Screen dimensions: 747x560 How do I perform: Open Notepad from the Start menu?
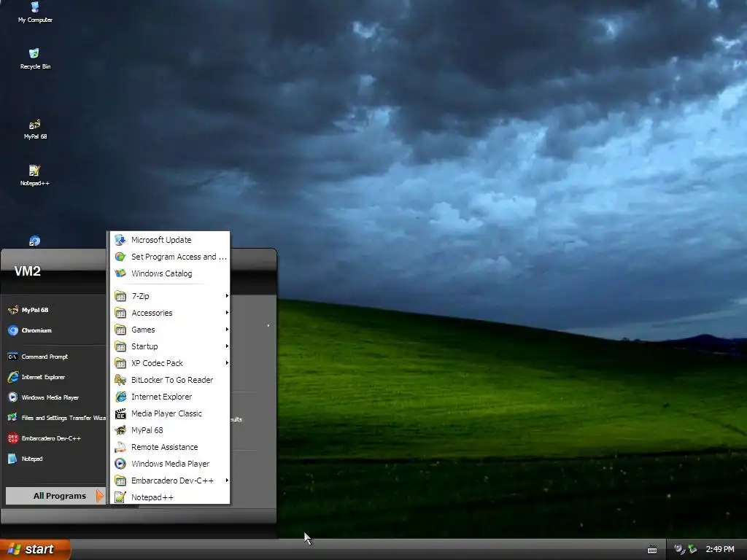[55, 459]
